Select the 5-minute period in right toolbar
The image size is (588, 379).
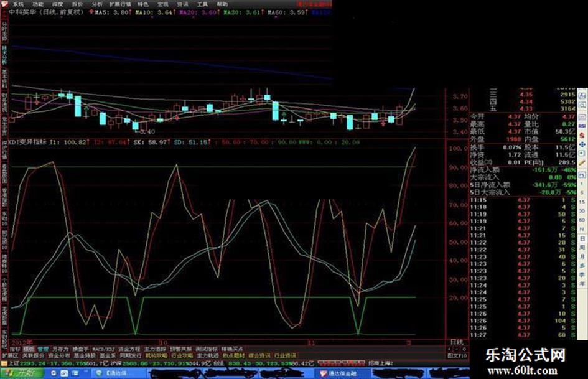(582, 192)
